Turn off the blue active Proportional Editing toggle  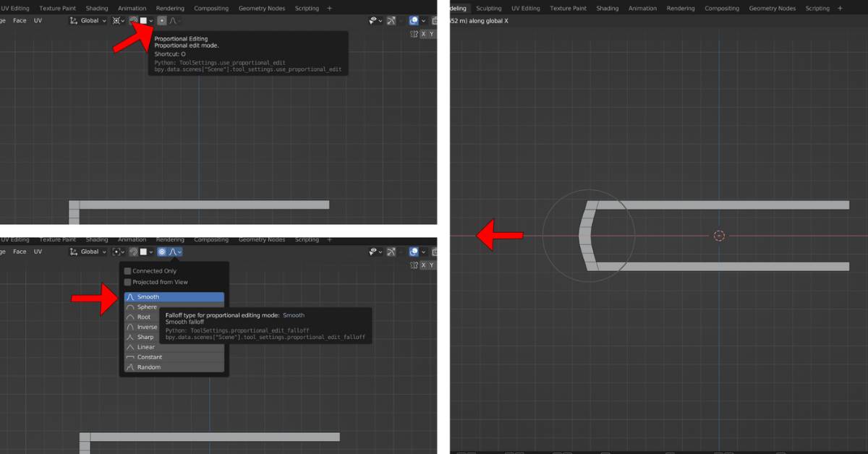click(x=162, y=252)
